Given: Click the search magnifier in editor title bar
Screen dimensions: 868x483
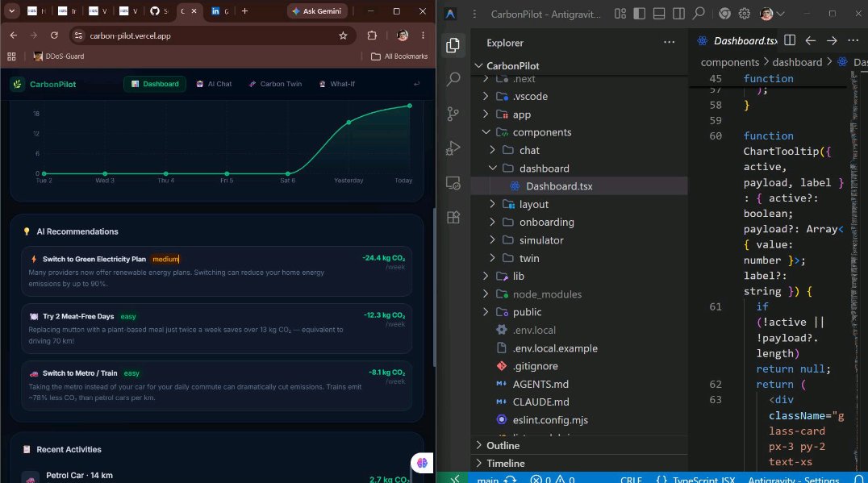Looking at the screenshot, I should tap(699, 13).
